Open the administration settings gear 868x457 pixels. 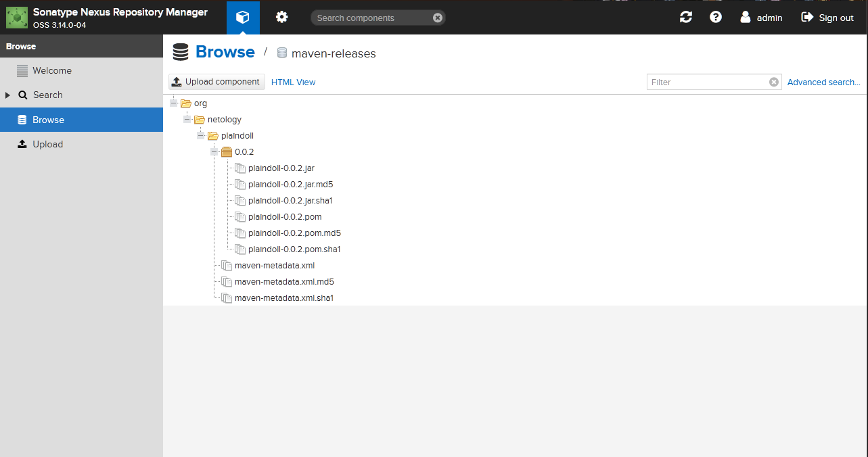(281, 18)
